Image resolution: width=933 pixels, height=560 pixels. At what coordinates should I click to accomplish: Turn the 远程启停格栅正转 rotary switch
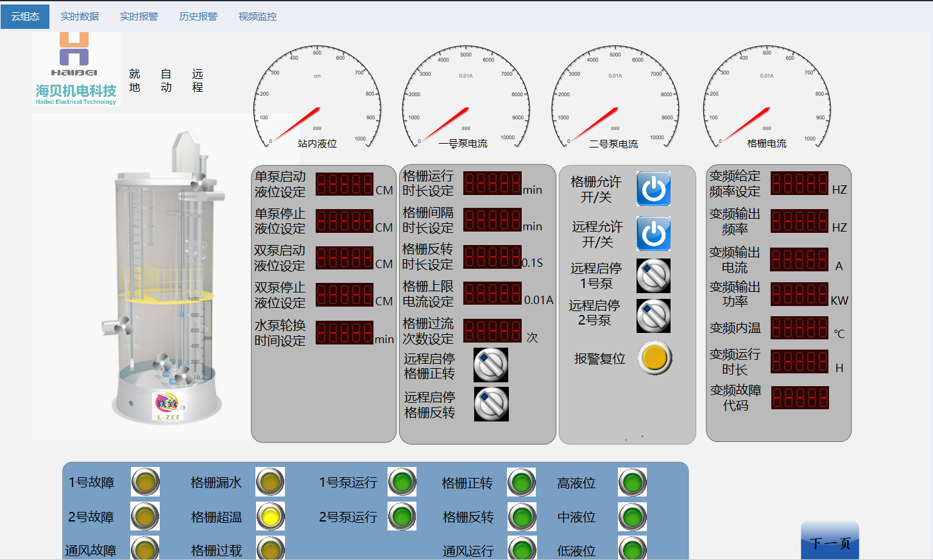click(x=491, y=365)
